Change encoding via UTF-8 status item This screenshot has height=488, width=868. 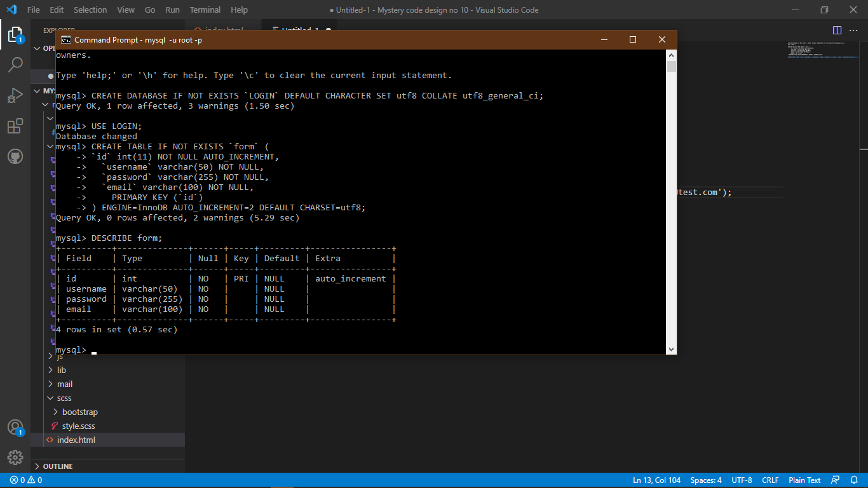tap(742, 480)
